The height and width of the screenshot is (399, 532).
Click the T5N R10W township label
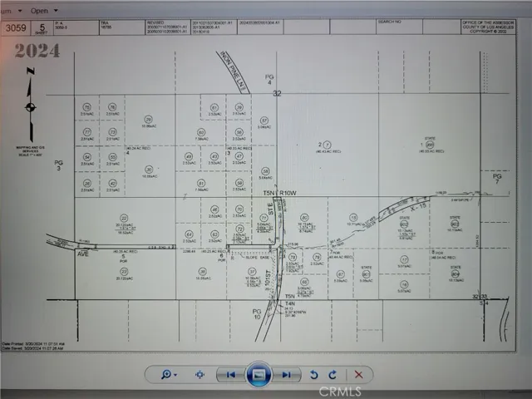coord(279,193)
